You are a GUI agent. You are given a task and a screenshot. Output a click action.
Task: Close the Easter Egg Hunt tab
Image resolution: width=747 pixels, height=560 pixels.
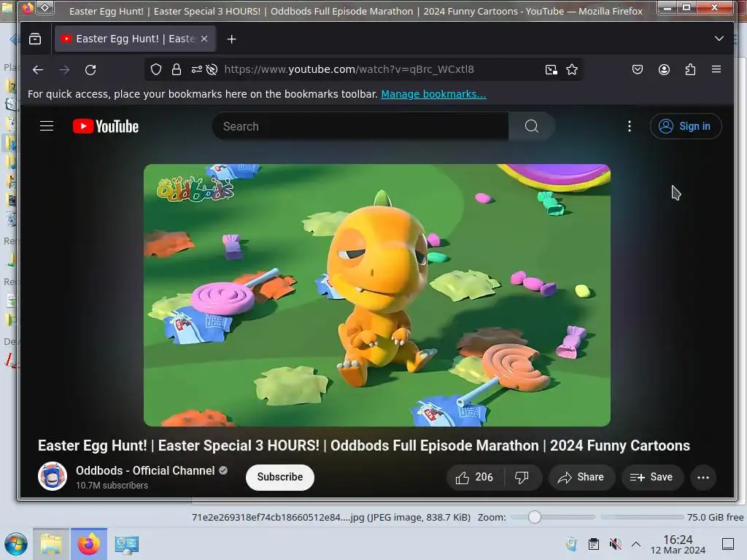click(204, 39)
